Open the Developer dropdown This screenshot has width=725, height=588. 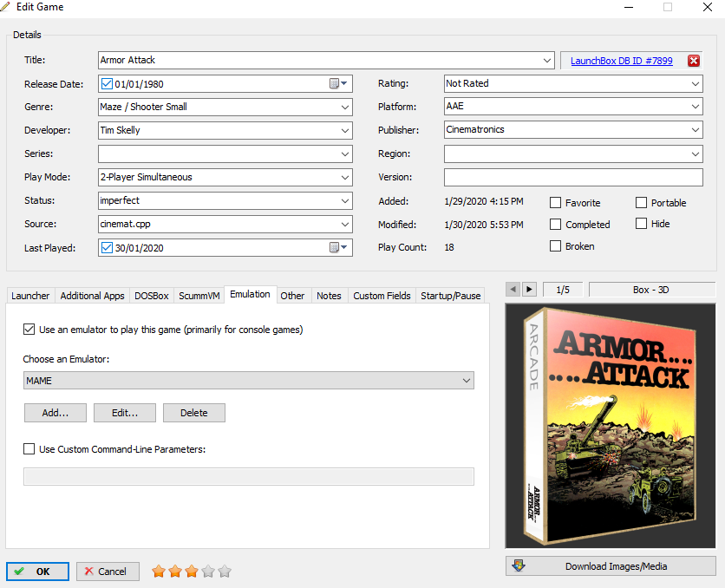tap(345, 130)
